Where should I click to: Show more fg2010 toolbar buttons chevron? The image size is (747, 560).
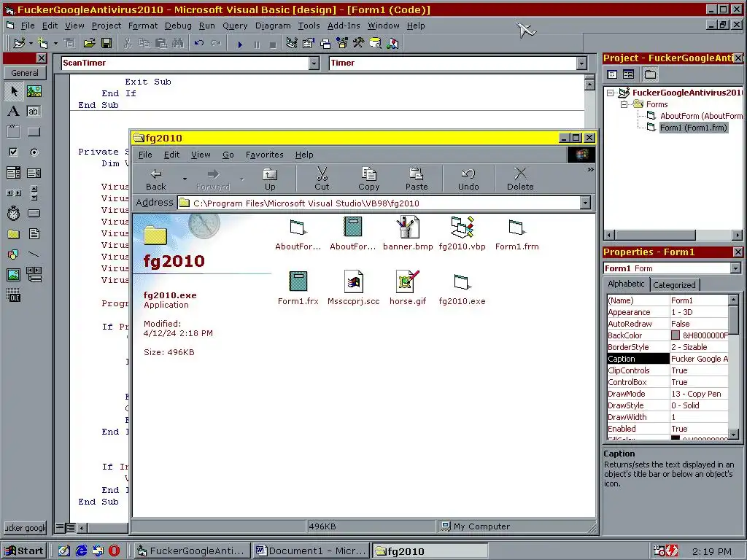pyautogui.click(x=591, y=169)
